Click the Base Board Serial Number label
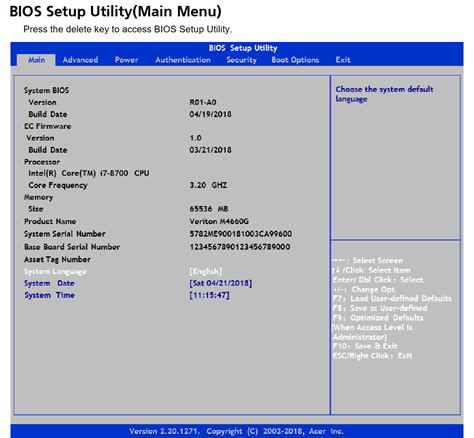 [x=72, y=247]
